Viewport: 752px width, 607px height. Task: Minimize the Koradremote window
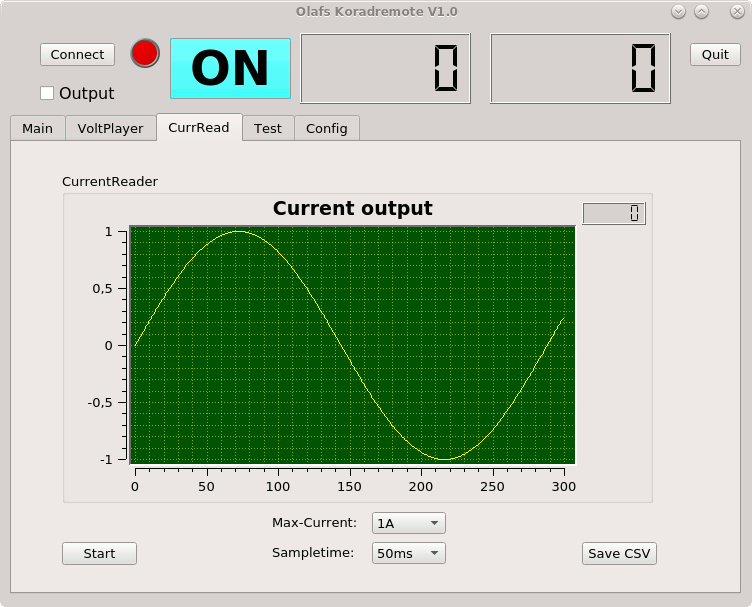678,12
